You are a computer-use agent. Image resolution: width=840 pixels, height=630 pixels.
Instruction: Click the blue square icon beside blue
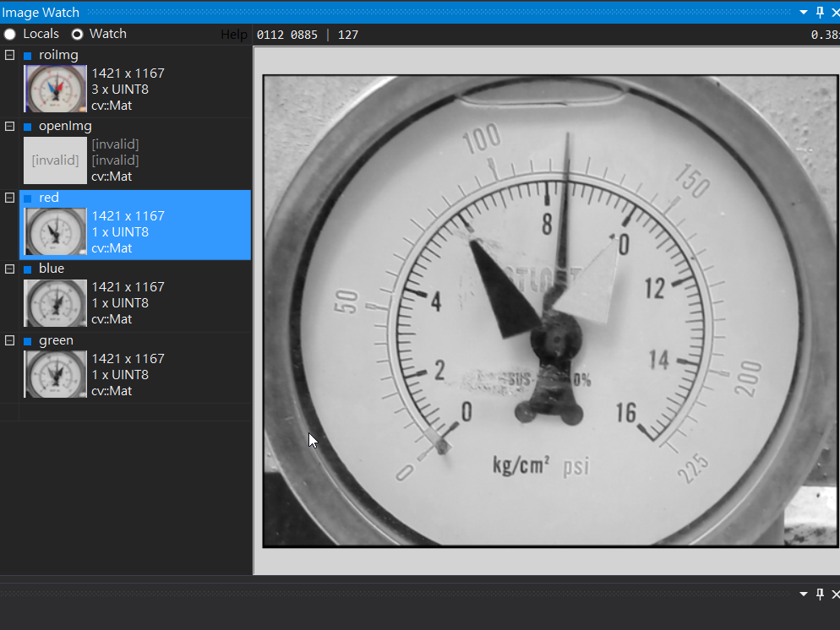[x=28, y=269]
